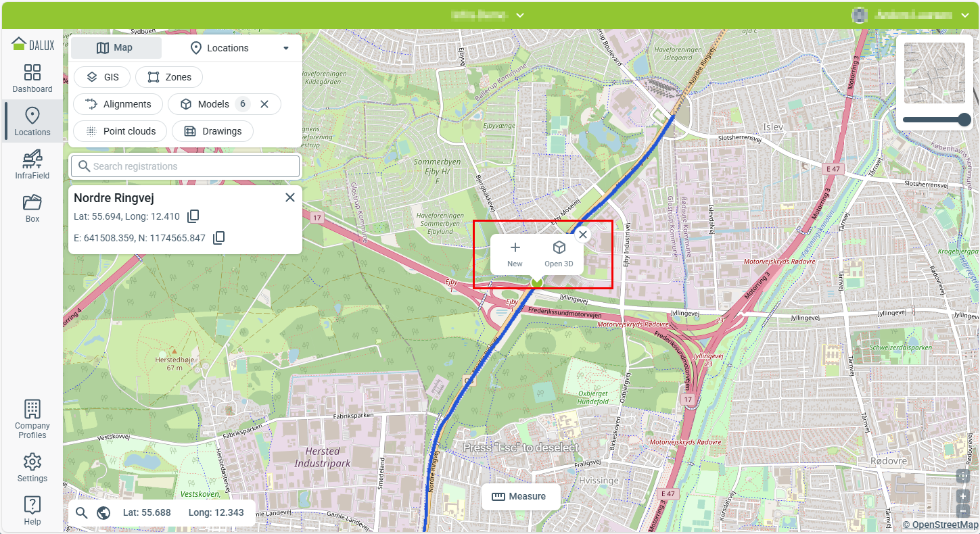The width and height of the screenshot is (980, 534).
Task: Expand the user account menu
Action: click(x=964, y=15)
